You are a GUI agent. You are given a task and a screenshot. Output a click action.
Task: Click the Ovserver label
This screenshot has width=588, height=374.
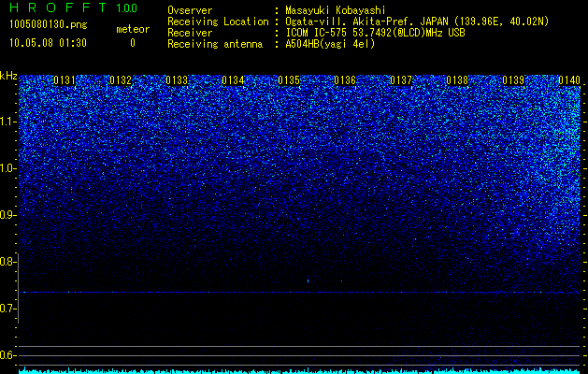190,10
